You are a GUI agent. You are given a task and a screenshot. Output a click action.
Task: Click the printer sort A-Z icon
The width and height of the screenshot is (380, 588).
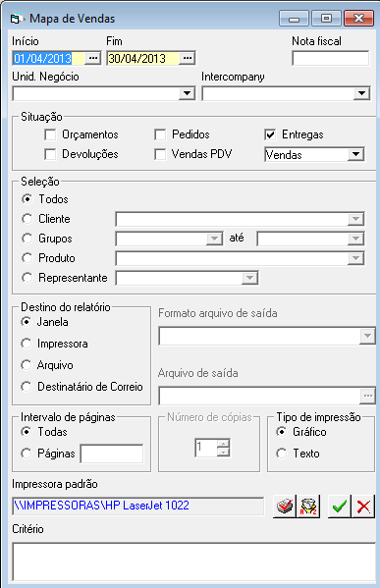308,507
